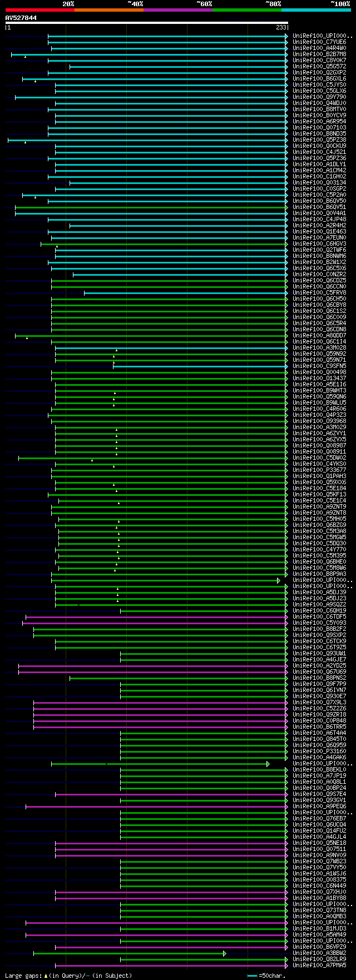Image resolution: width=356 pixels, height=980 pixels.
Task: Open hit UniRef100_A9PEQ6
Action: click(x=319, y=807)
